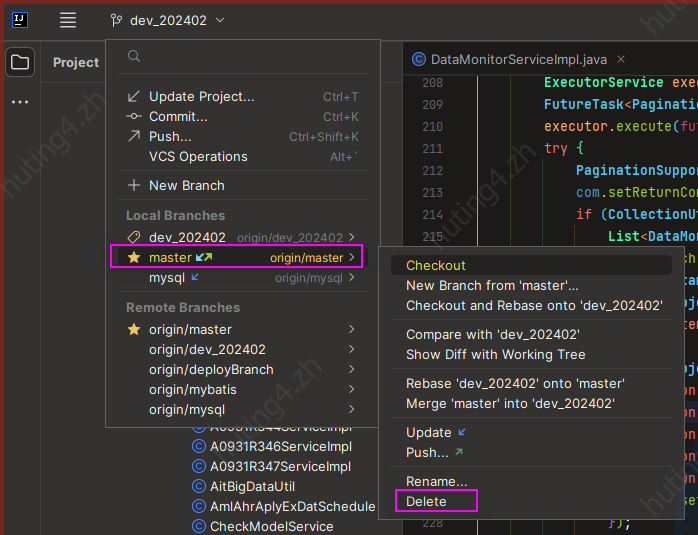This screenshot has height=535, width=698.
Task: Choose New Branch from 'master'...
Action: [531, 285]
